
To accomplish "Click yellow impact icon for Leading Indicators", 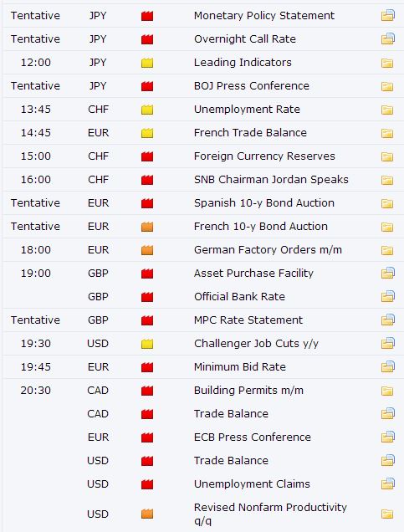I will pos(147,63).
